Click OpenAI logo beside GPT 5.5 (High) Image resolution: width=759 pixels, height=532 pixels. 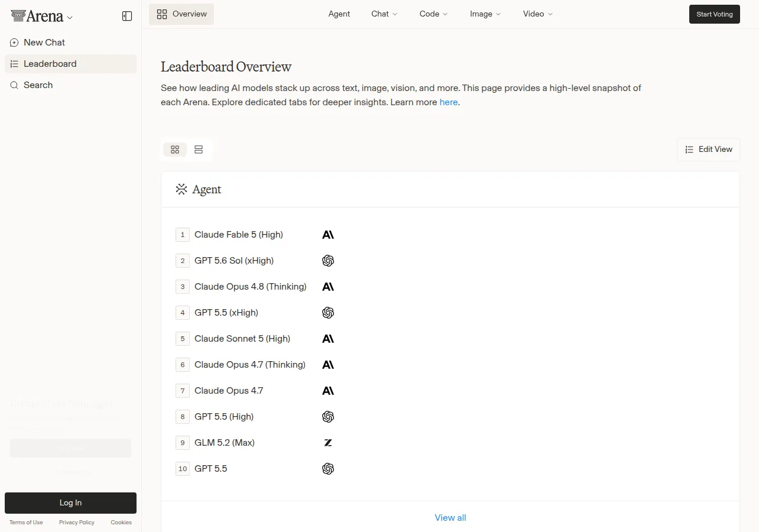(x=328, y=417)
